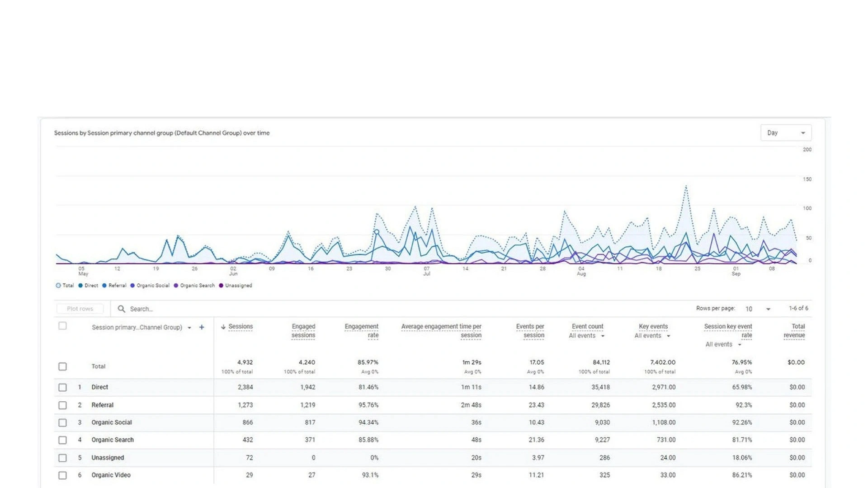Sort by Total revenue column header
The width and height of the screenshot is (868, 488).
tap(794, 331)
